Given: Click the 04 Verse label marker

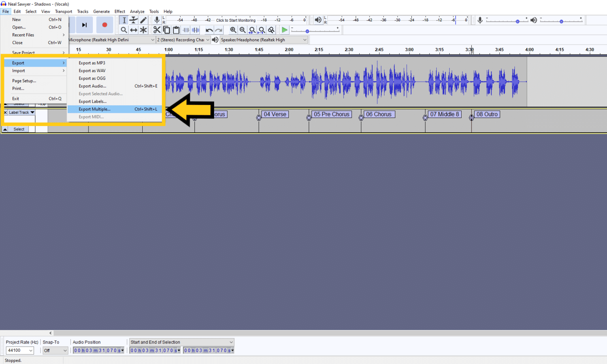Looking at the screenshot, I should (x=274, y=114).
